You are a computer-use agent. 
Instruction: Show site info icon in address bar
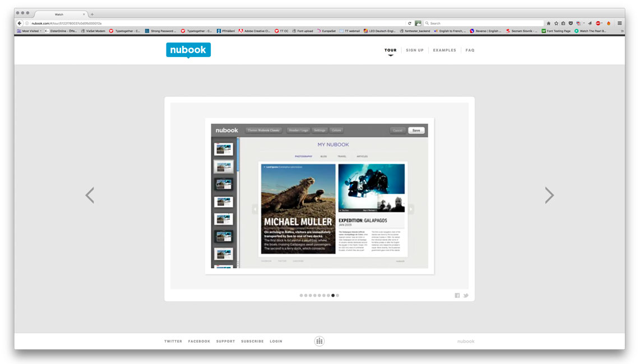(27, 23)
